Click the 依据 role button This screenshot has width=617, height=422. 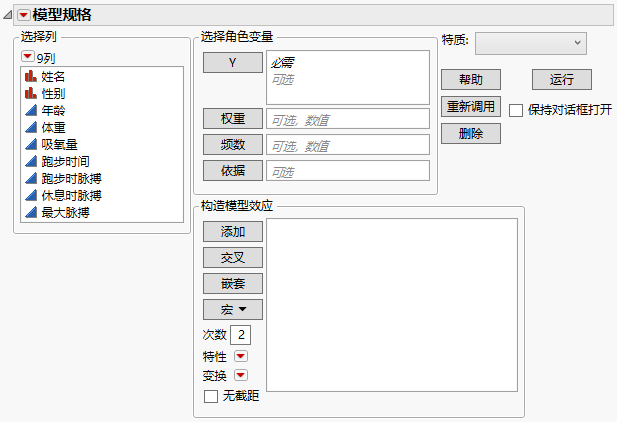(x=233, y=170)
